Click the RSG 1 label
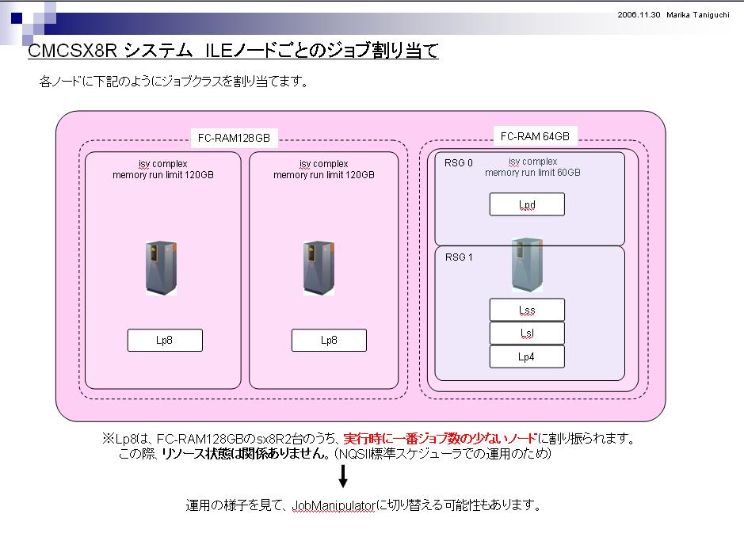The width and height of the screenshot is (744, 560). click(458, 257)
